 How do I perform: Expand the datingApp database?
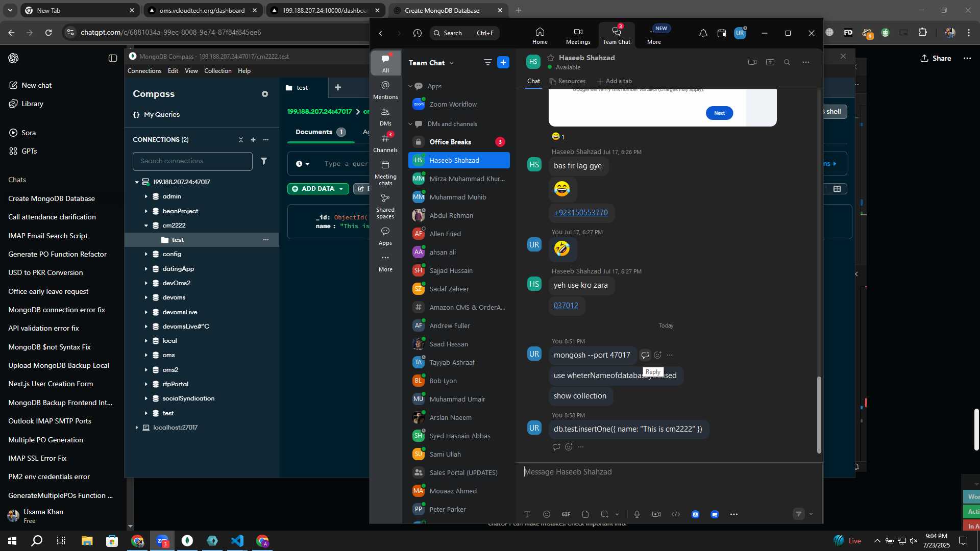(x=146, y=269)
